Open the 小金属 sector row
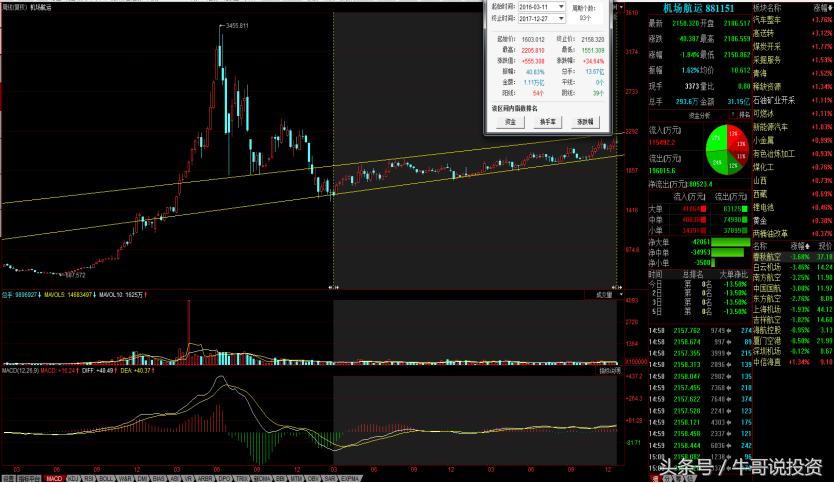 (793, 140)
